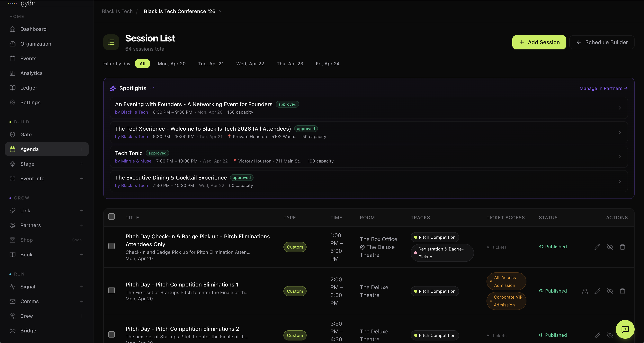The image size is (644, 343).
Task: Check the select-all checkbox in table header
Action: coord(112,217)
